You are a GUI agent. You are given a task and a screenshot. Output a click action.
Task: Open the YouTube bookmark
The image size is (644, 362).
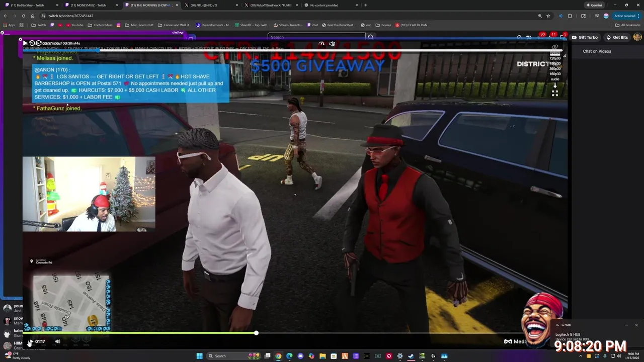click(x=74, y=25)
